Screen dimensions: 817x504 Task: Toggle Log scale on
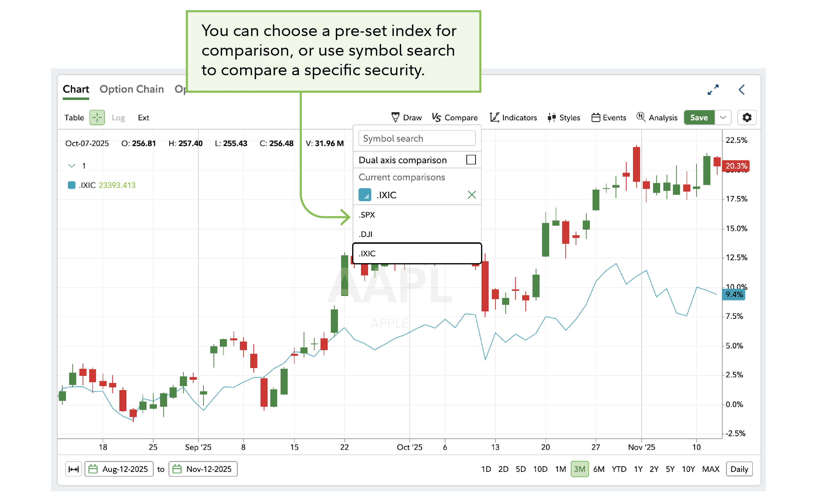(x=118, y=117)
